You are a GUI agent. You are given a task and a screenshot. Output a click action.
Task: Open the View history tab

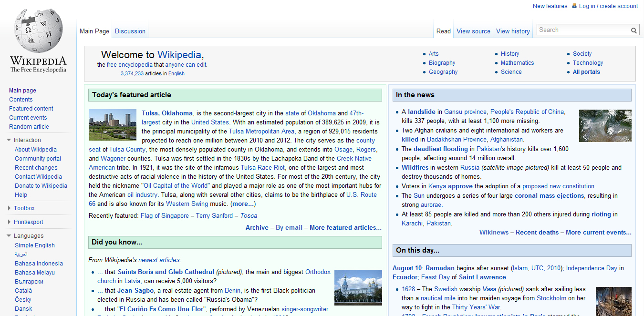[x=513, y=31]
